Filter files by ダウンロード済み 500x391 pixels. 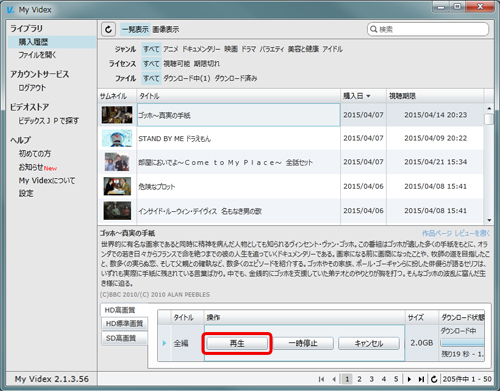(x=236, y=78)
